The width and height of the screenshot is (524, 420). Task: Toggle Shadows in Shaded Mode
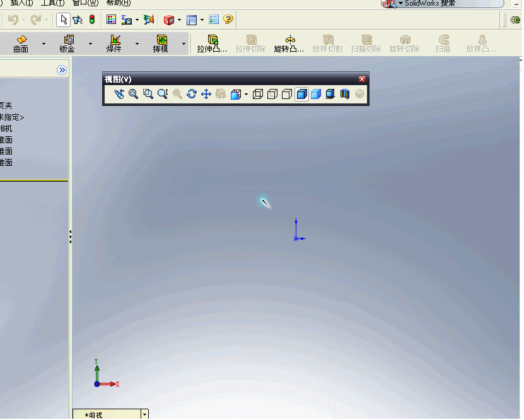point(330,94)
